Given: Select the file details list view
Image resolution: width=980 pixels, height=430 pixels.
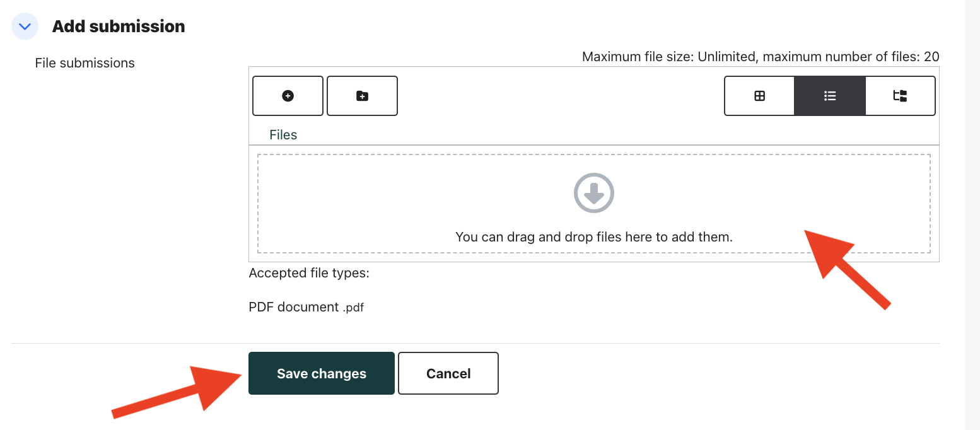Looking at the screenshot, I should (829, 96).
